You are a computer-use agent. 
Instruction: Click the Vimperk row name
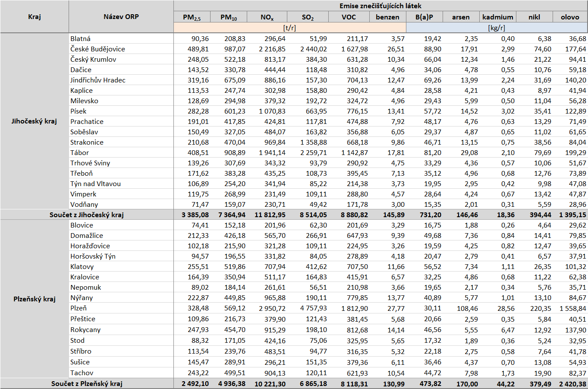(x=84, y=194)
